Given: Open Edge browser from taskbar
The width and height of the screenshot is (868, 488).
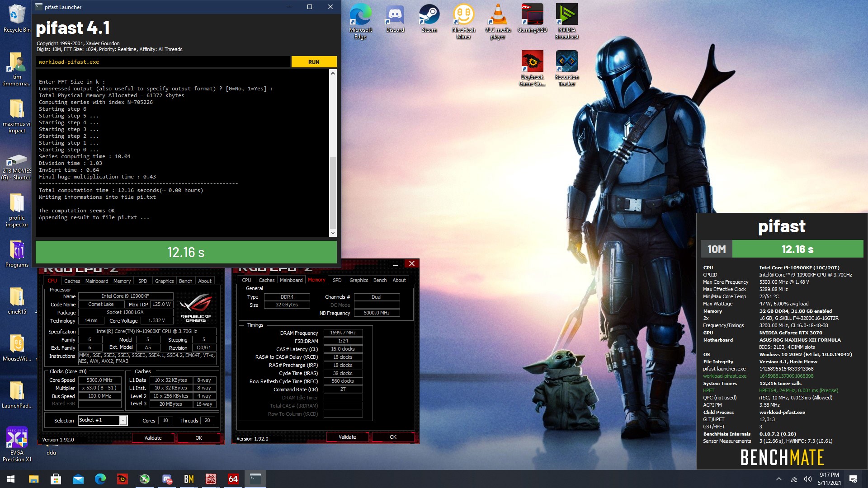Looking at the screenshot, I should pos(100,479).
